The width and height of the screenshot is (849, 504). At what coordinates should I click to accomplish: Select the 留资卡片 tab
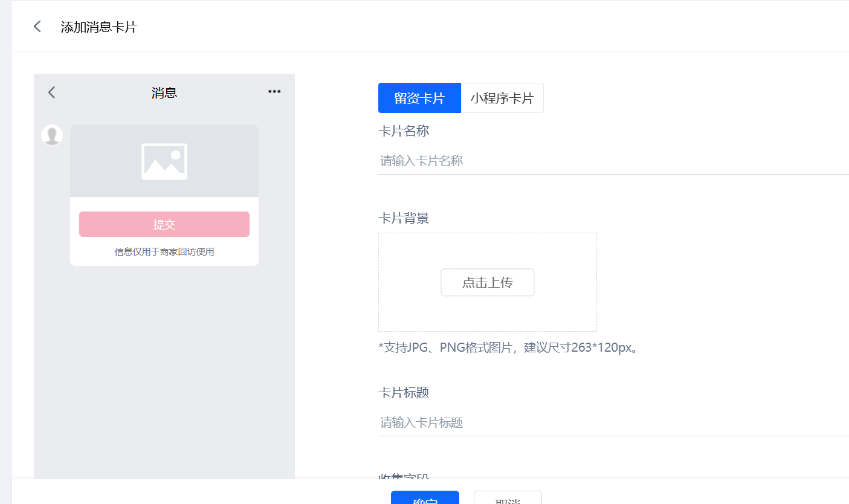point(419,99)
